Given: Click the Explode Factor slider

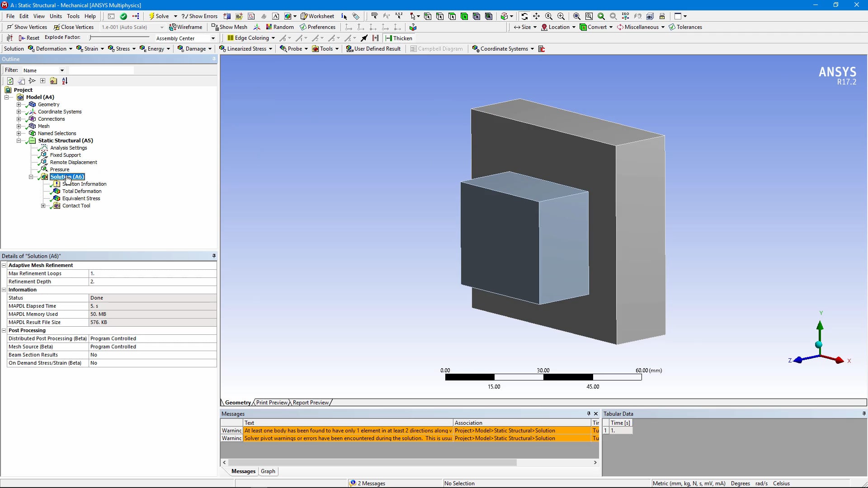Looking at the screenshot, I should pyautogui.click(x=119, y=38).
